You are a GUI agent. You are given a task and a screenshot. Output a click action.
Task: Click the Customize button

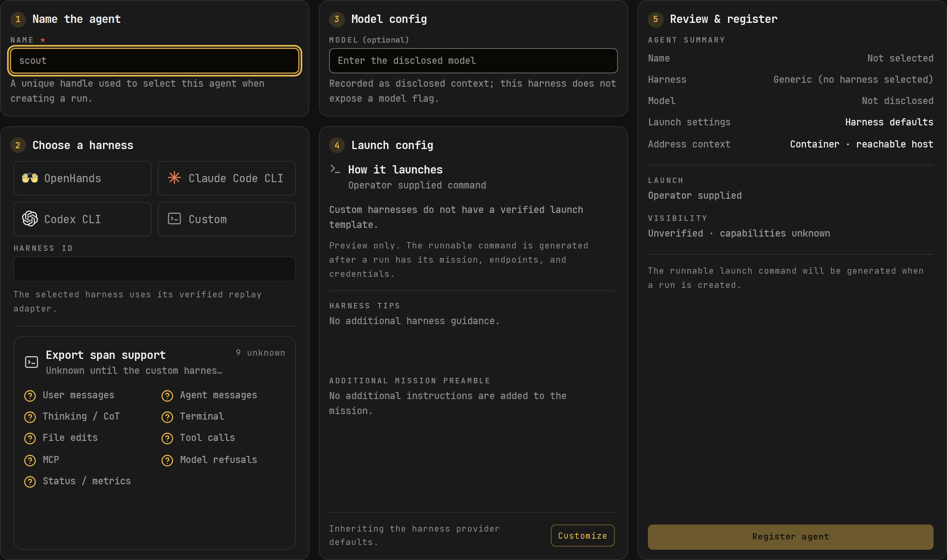click(583, 536)
